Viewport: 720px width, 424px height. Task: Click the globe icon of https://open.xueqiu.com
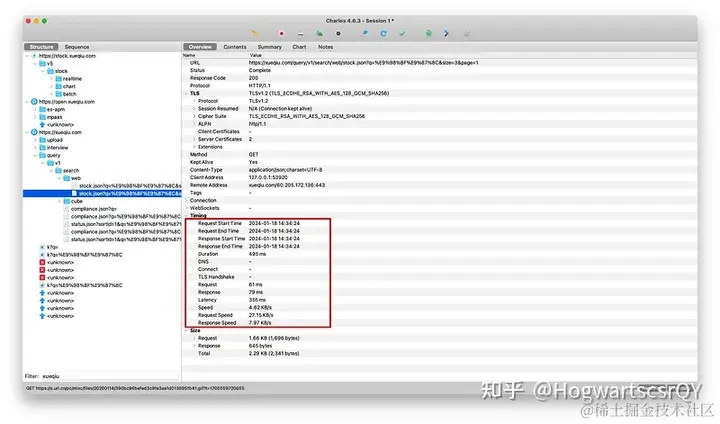click(x=34, y=102)
